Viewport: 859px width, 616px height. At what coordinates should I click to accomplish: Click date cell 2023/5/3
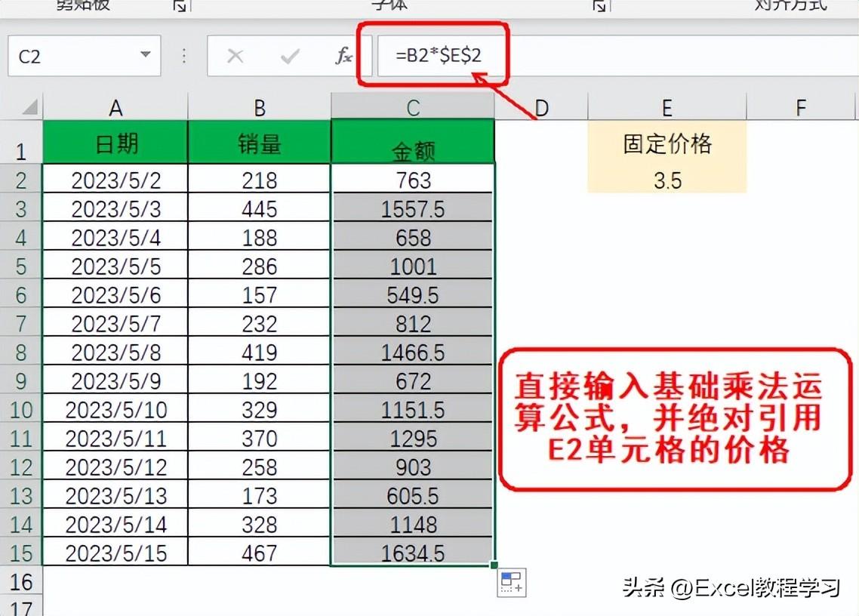click(115, 208)
